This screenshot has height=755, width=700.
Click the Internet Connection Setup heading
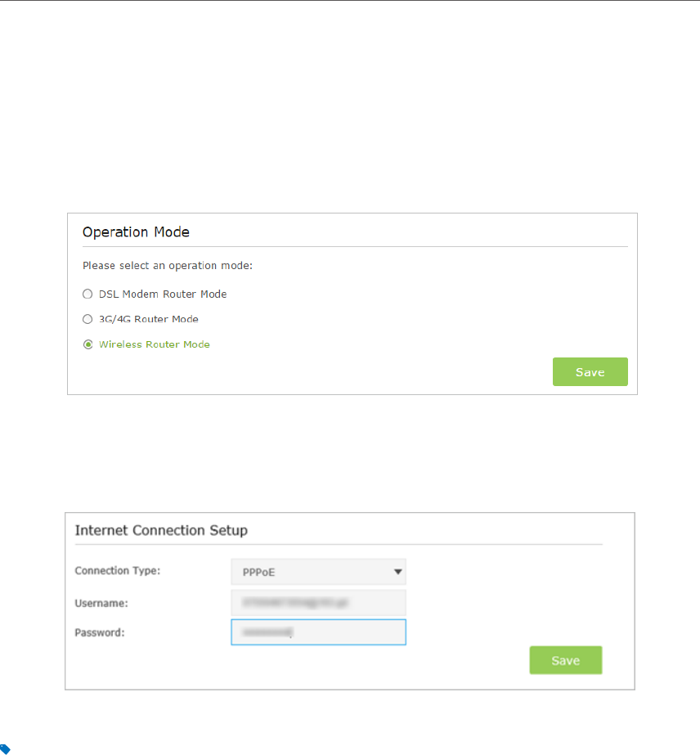[x=161, y=530]
